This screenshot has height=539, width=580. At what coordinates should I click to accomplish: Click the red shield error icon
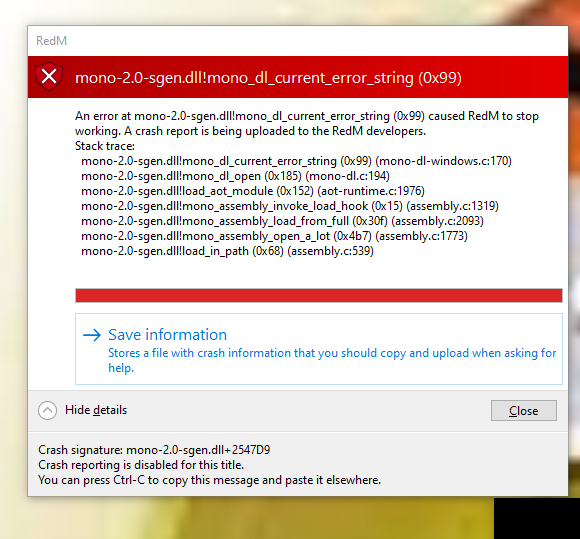(x=49, y=77)
